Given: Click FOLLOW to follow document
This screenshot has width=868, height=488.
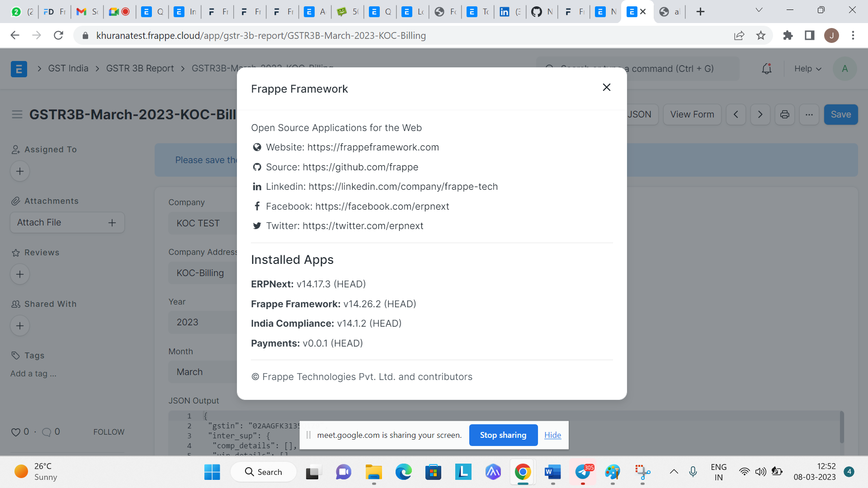Looking at the screenshot, I should tap(108, 432).
